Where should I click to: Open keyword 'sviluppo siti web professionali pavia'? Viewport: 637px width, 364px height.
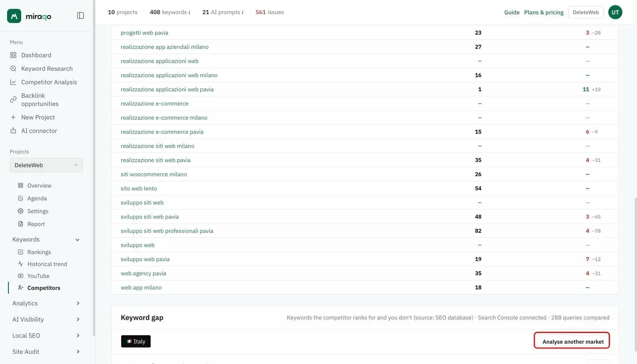point(167,231)
